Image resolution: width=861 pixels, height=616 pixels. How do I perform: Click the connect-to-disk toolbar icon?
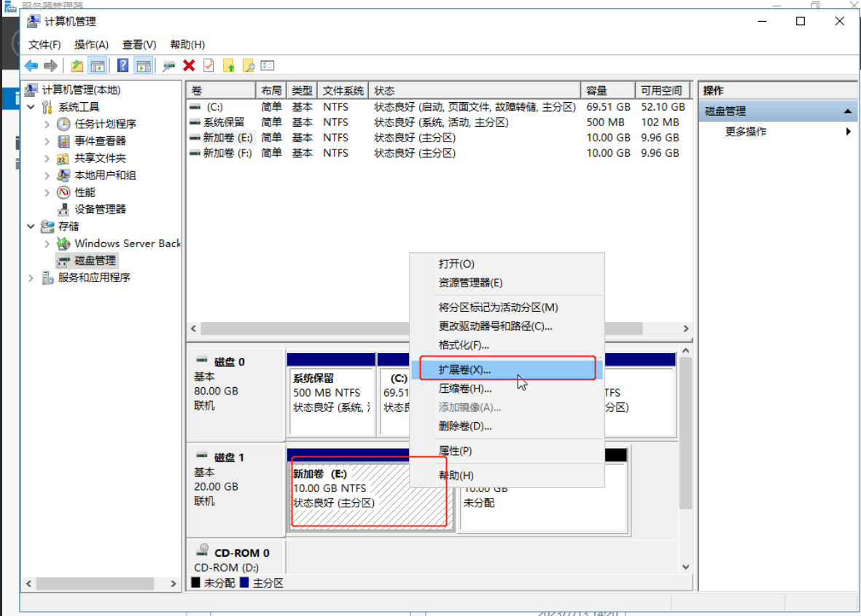tap(169, 66)
